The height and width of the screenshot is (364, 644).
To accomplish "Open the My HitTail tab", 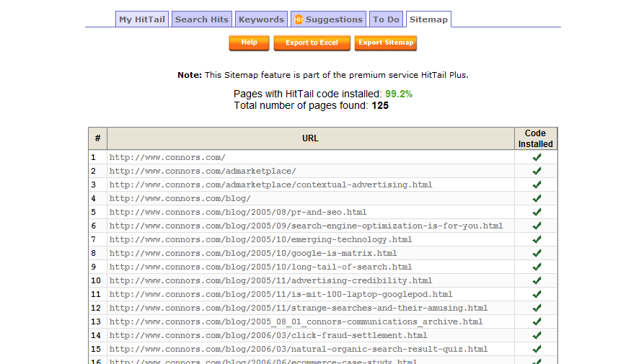I will pos(141,19).
